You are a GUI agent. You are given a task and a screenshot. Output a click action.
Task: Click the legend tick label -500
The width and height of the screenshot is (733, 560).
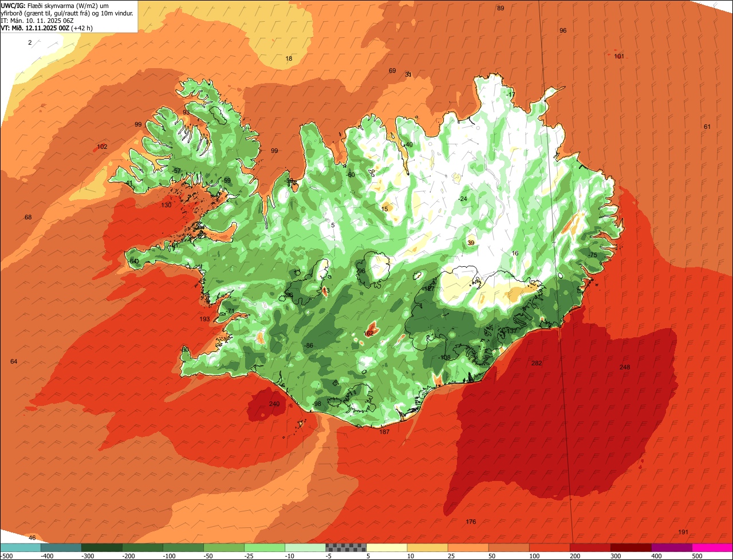pyautogui.click(x=7, y=555)
